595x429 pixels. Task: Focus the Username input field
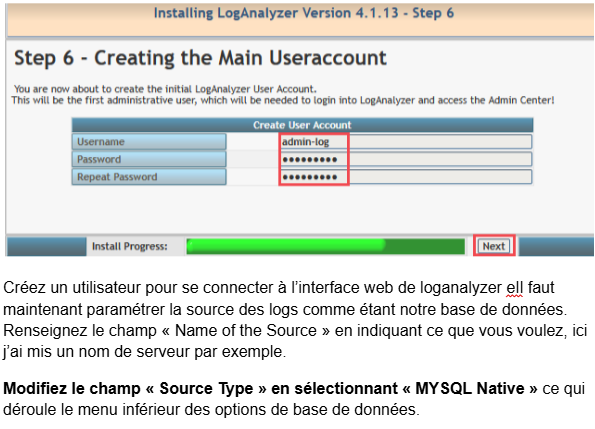(406, 141)
